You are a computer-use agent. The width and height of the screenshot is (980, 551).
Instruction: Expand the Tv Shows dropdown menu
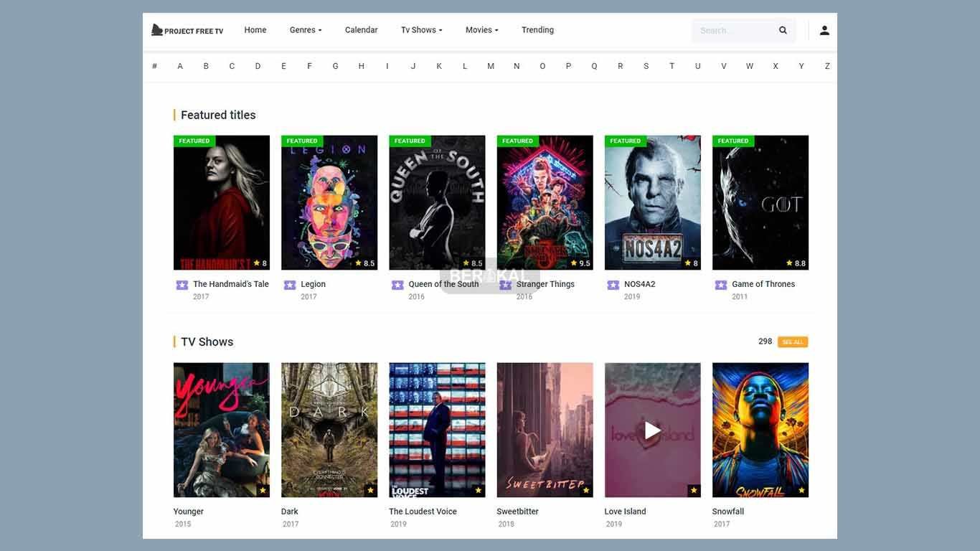(422, 30)
